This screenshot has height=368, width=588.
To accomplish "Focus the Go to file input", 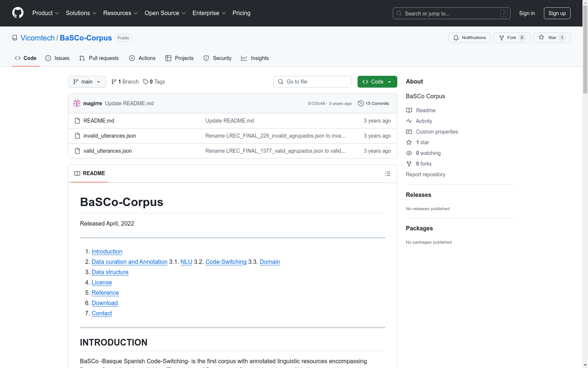I will pyautogui.click(x=312, y=82).
